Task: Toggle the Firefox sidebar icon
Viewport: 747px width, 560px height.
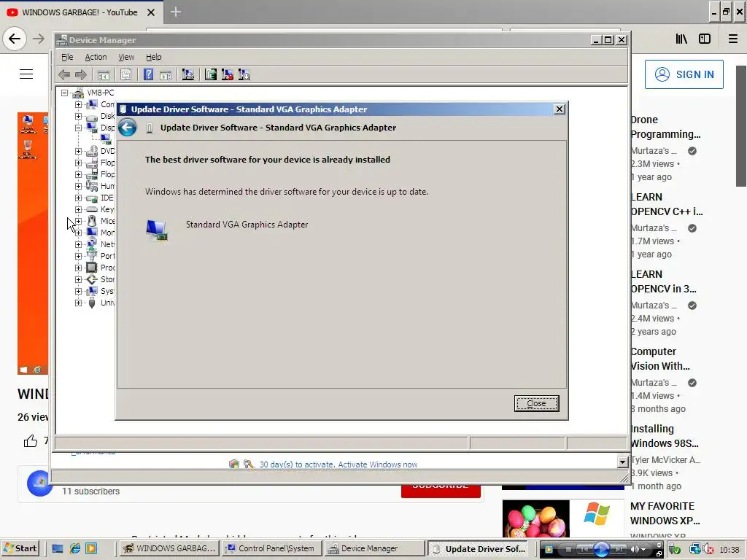Action: pos(705,39)
